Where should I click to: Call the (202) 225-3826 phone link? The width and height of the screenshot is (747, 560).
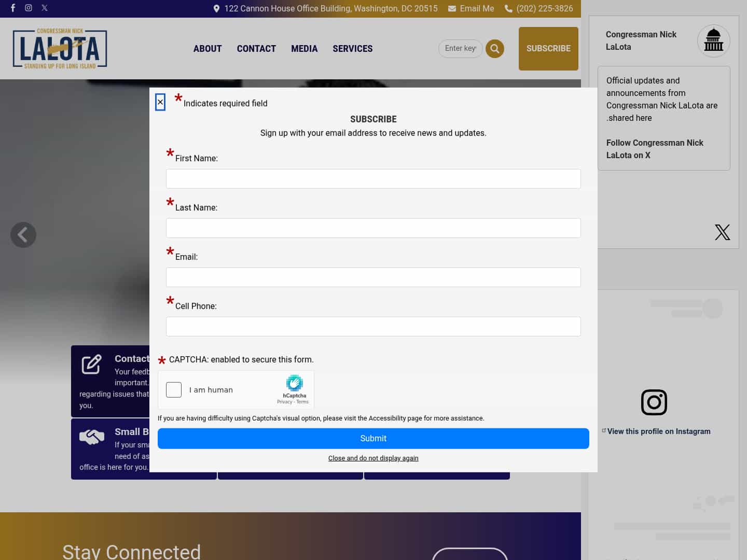tap(545, 9)
